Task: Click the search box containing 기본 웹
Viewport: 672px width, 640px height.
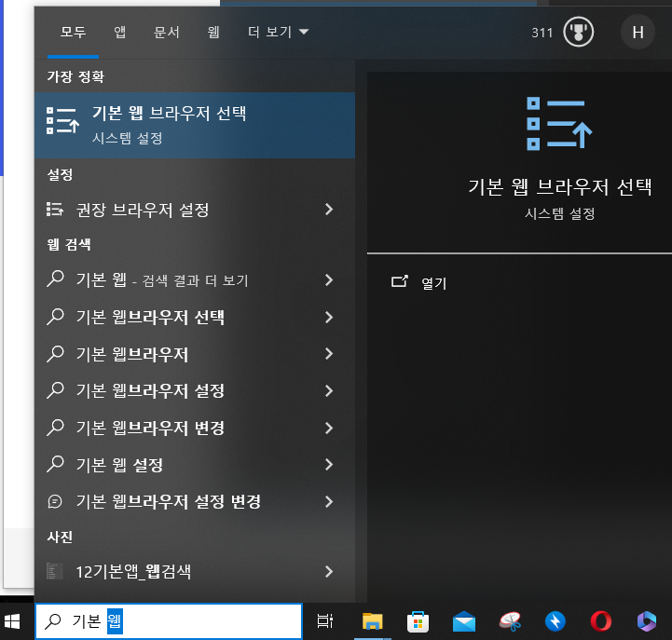Action: (169, 621)
